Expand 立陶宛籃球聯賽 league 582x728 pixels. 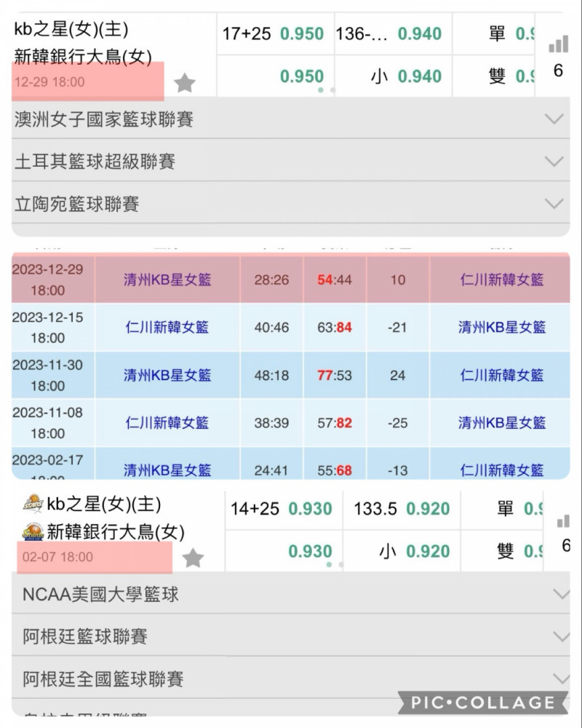click(x=290, y=203)
